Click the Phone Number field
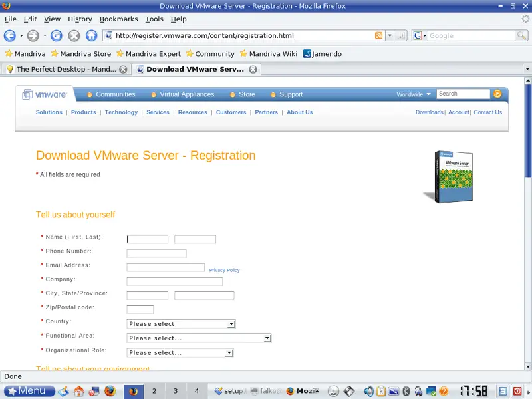This screenshot has width=532, height=399. point(156,253)
